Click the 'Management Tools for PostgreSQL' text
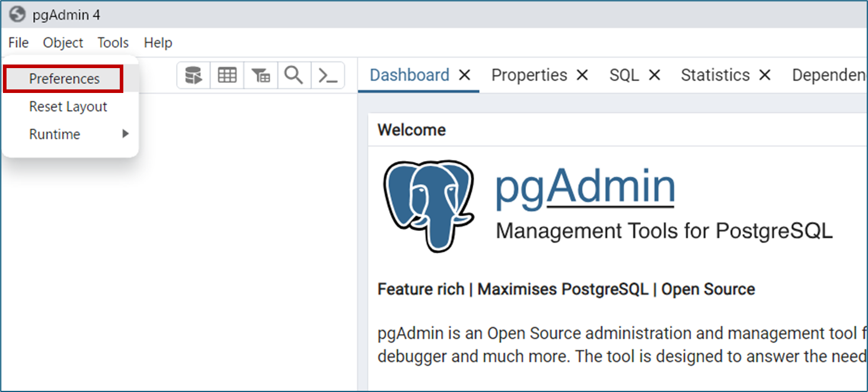Viewport: 868px width, 392px height. coord(664,230)
